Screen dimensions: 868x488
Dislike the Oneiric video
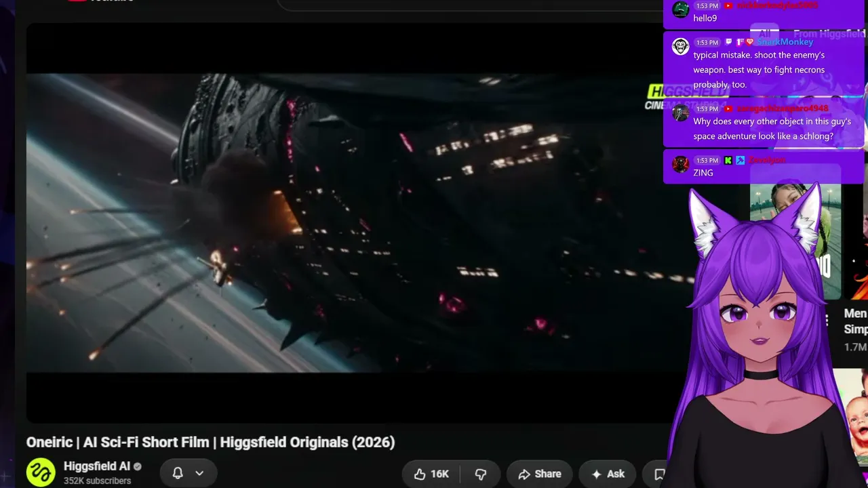(x=481, y=474)
